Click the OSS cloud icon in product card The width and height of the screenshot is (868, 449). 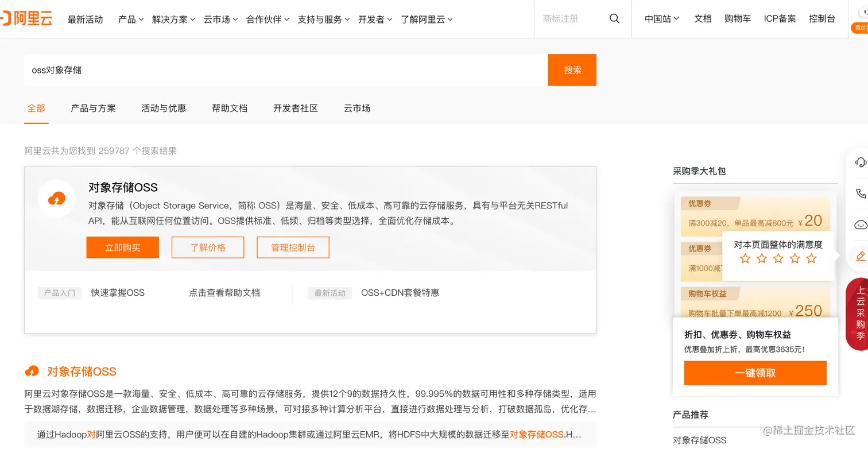point(56,199)
